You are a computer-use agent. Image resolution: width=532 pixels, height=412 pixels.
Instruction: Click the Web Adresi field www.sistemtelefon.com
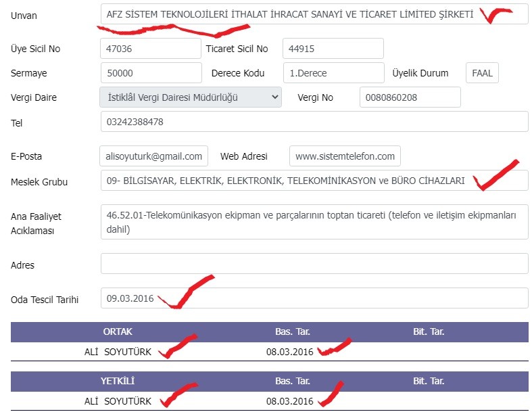345,156
